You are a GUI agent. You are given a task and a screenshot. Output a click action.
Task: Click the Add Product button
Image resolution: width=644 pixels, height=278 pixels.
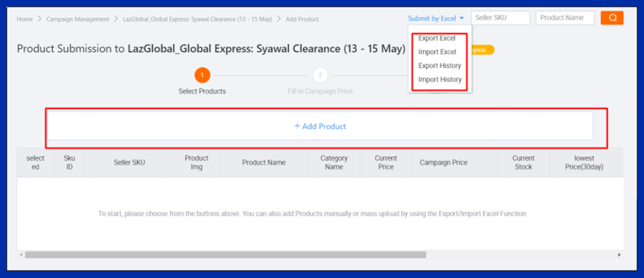pos(320,126)
